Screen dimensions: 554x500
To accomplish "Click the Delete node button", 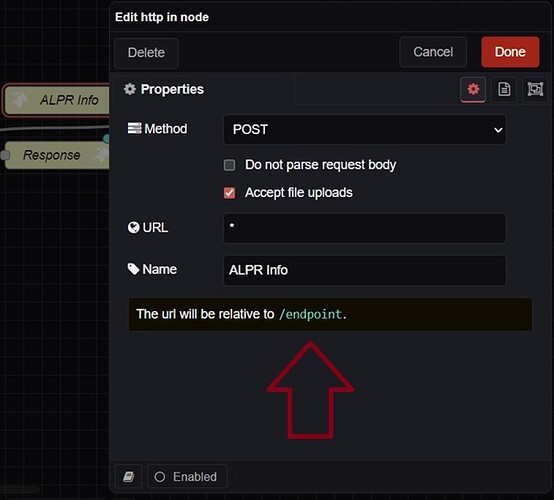I will click(x=146, y=53).
